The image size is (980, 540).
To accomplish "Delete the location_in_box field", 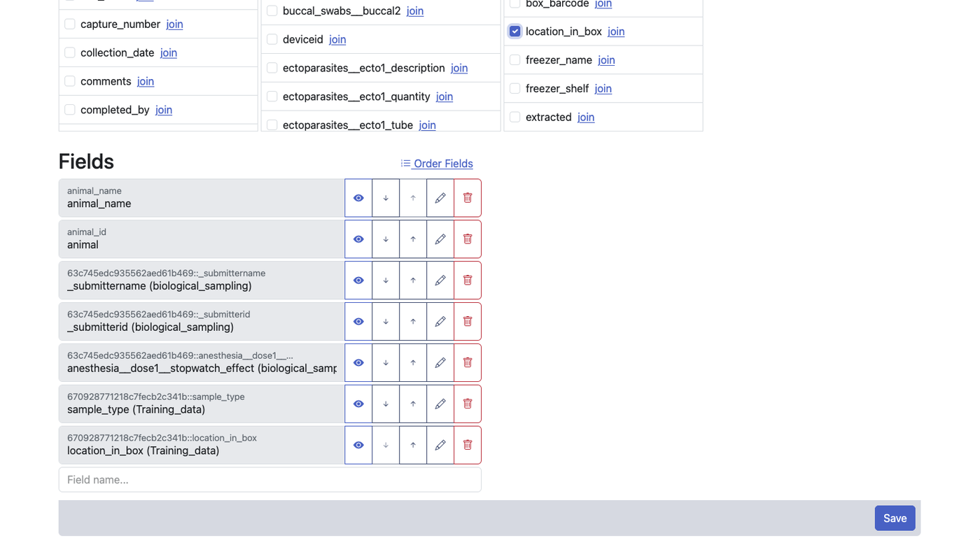I will 467,445.
